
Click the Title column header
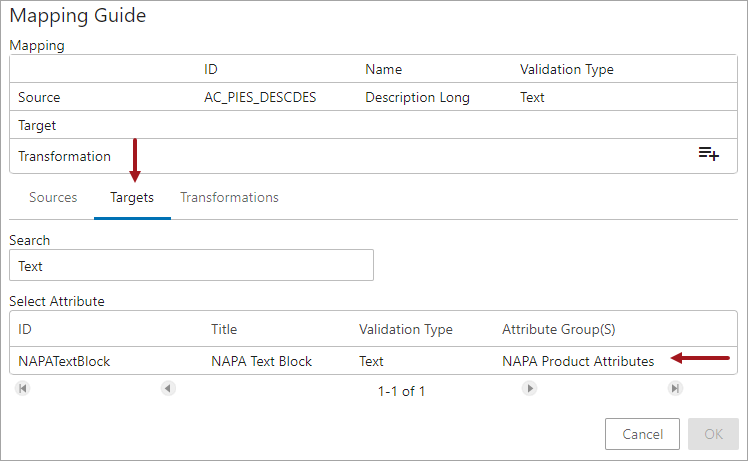(x=224, y=329)
